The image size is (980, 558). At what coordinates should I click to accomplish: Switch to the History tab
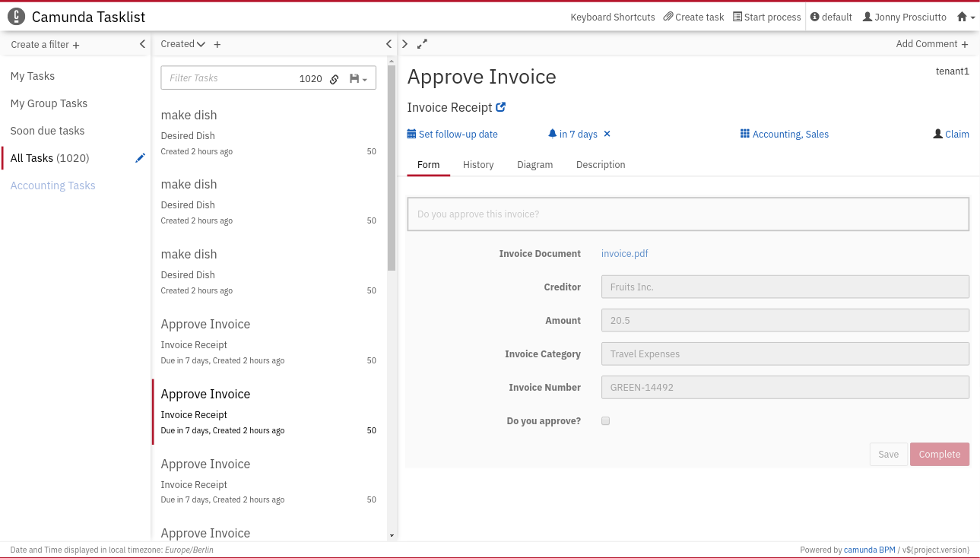point(478,164)
